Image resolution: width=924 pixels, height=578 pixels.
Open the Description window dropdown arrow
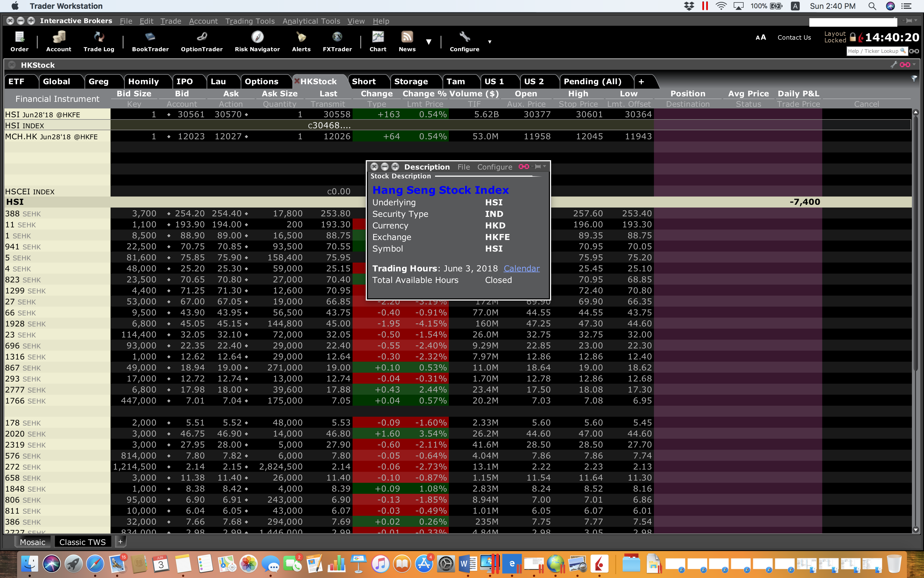[x=544, y=166]
